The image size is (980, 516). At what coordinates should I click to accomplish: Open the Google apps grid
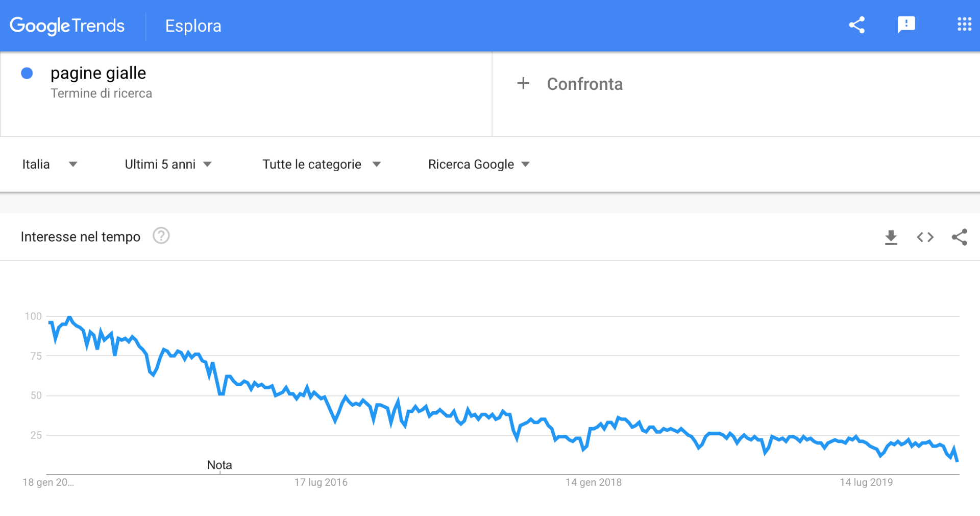click(964, 25)
